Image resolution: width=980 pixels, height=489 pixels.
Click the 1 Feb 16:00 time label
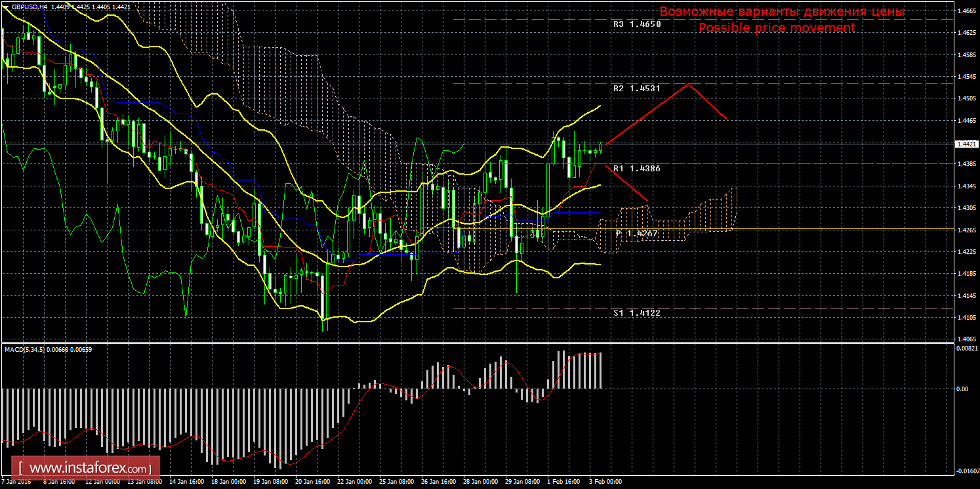pyautogui.click(x=564, y=481)
